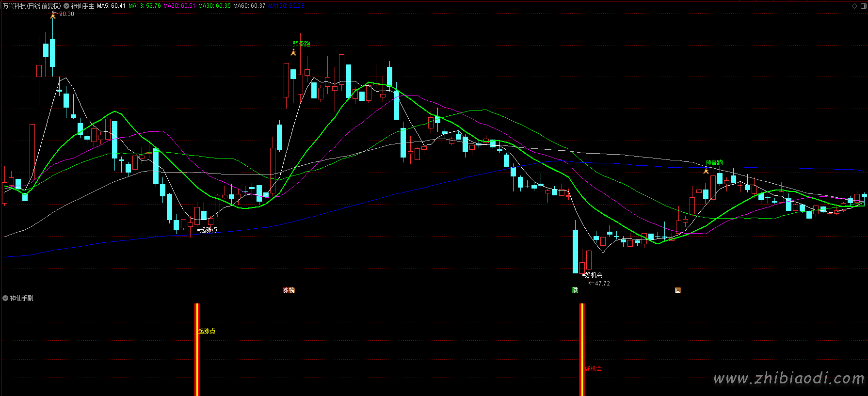This screenshot has width=868, height=396.
Task: Select the MA13 moving average label
Action: [145, 6]
